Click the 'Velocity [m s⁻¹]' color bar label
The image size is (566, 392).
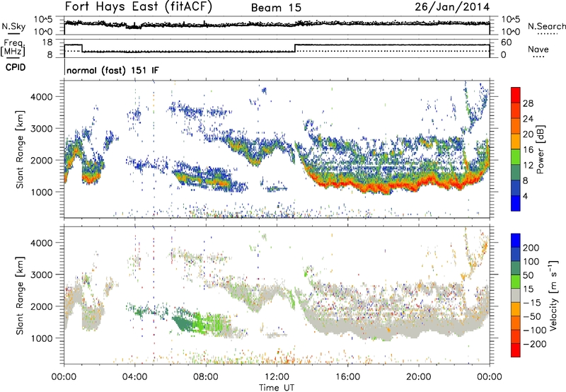tap(553, 295)
